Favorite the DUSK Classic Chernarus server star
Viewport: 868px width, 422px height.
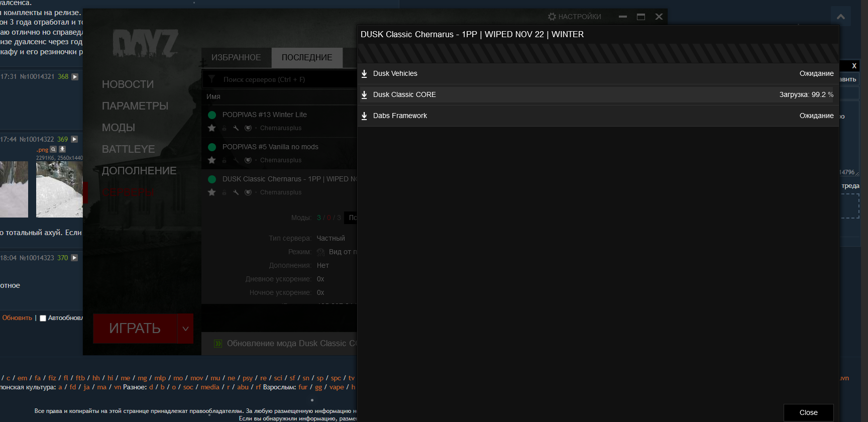212,192
